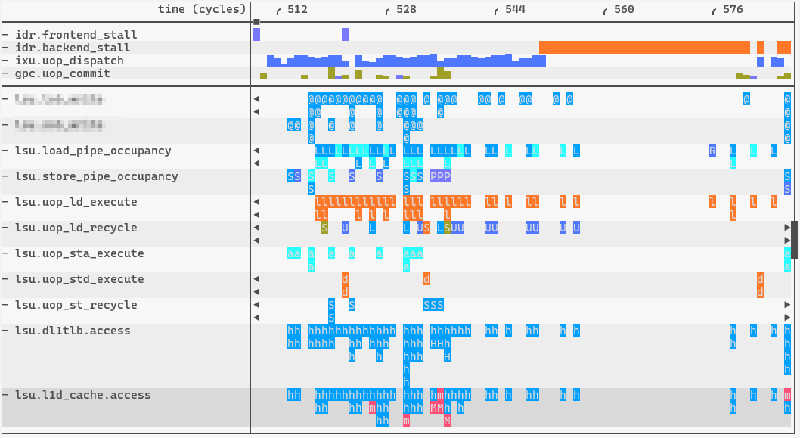Click upper left arrow of lsu.uop_ld_recycle lane
Screen dimensions: 800x438
(x=257, y=228)
